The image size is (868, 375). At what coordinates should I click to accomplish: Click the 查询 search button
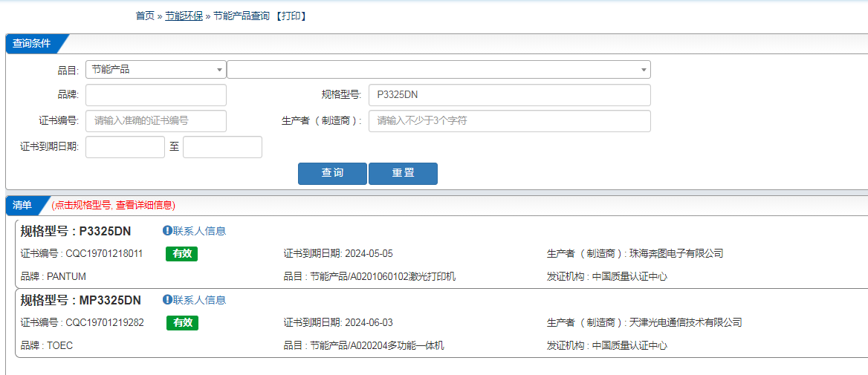[x=332, y=173]
